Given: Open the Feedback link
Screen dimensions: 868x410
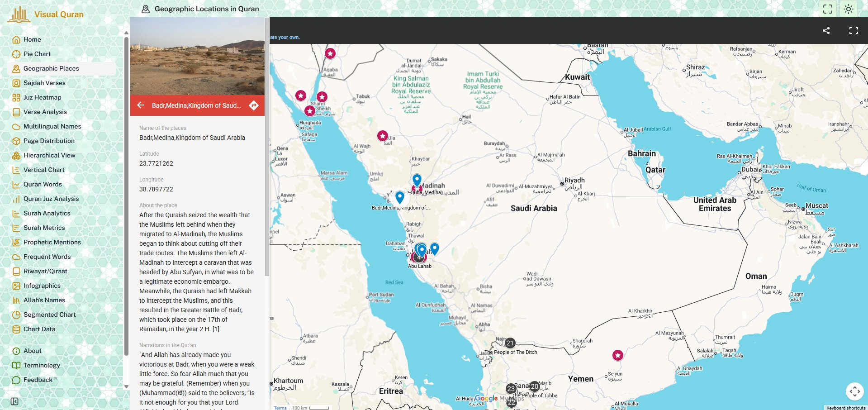Looking at the screenshot, I should 38,380.
